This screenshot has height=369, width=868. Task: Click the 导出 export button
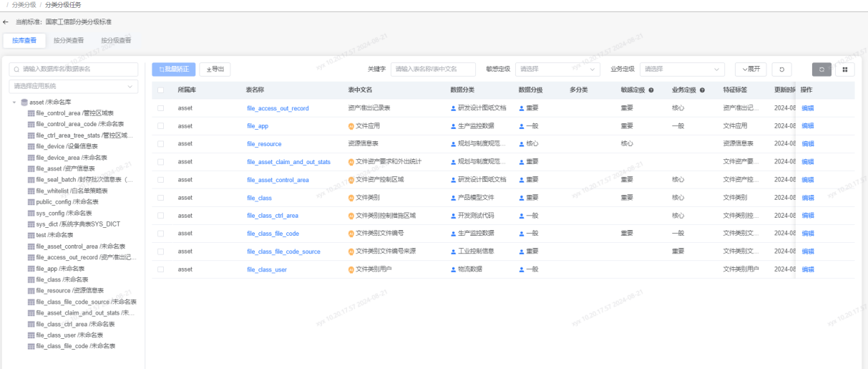[215, 70]
